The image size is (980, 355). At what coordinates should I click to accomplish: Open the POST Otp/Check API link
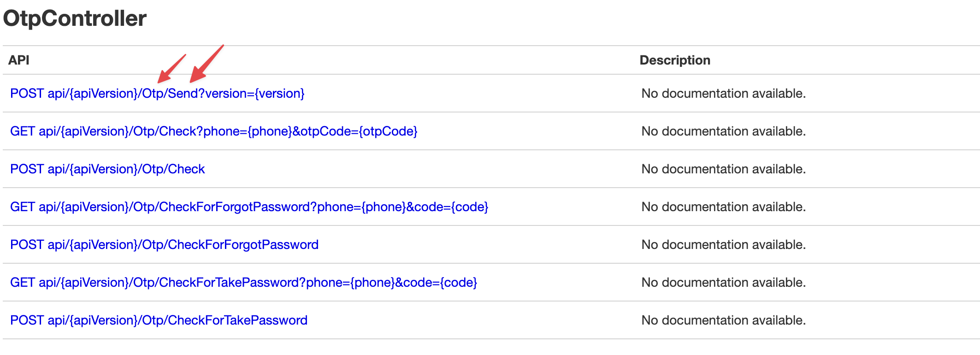[107, 169]
